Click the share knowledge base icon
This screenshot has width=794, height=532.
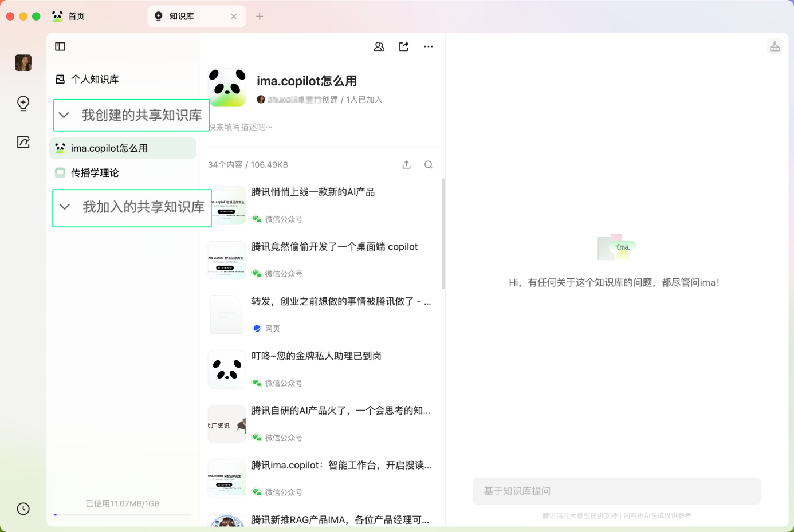coord(404,46)
